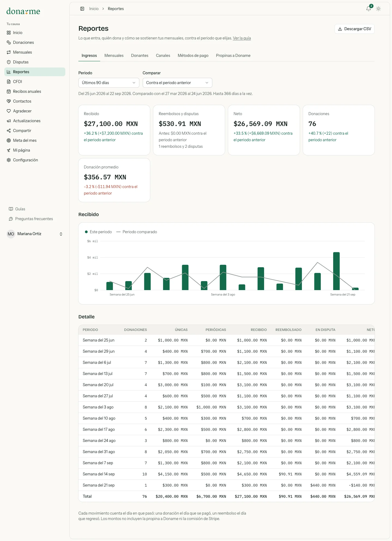Viewport: 392px width, 541px height.
Task: Click the Semana del 14 sep row label
Action: point(99,474)
